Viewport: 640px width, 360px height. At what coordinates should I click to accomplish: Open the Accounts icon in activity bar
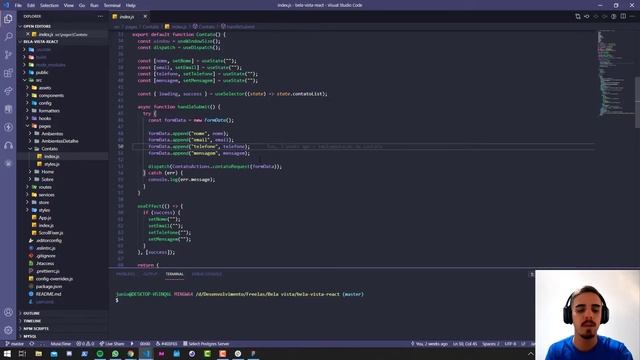[x=8, y=313]
